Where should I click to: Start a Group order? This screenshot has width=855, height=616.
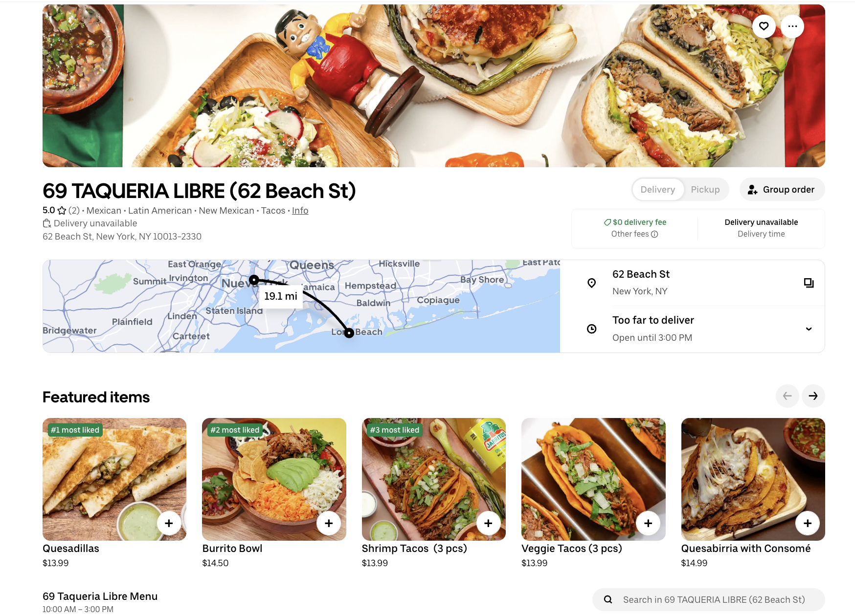pos(782,190)
